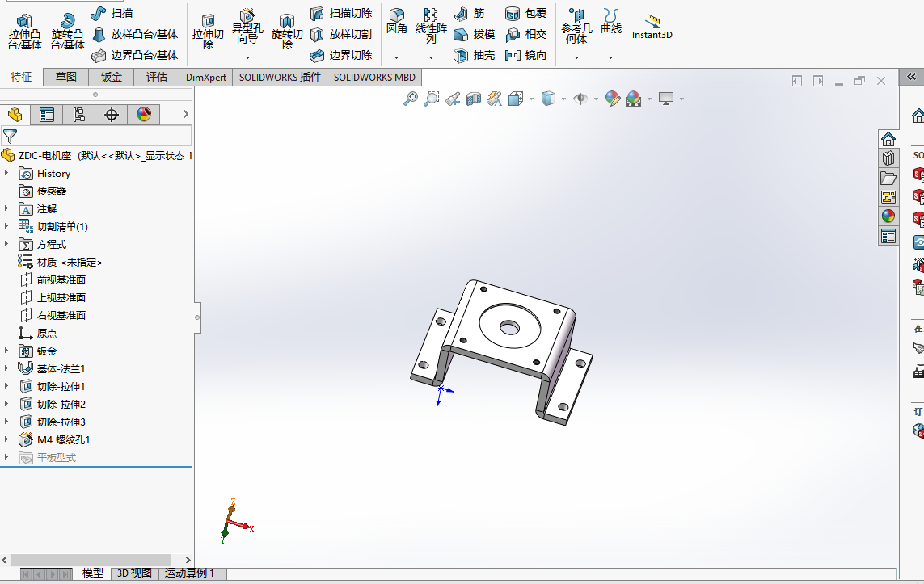Open the SOLIDWORKS MBD tab
The width and height of the screenshot is (924, 584).
coord(374,77)
